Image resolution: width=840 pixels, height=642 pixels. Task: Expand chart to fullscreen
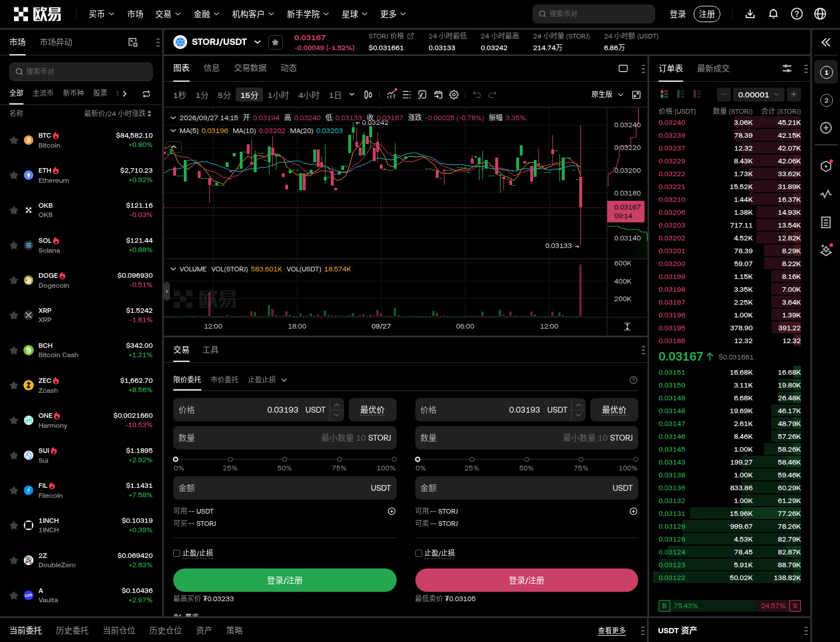[636, 95]
